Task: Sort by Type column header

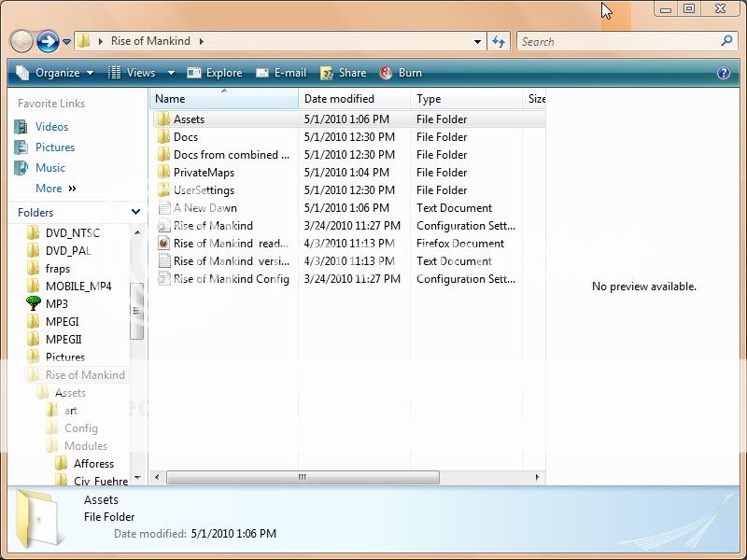Action: pos(466,99)
